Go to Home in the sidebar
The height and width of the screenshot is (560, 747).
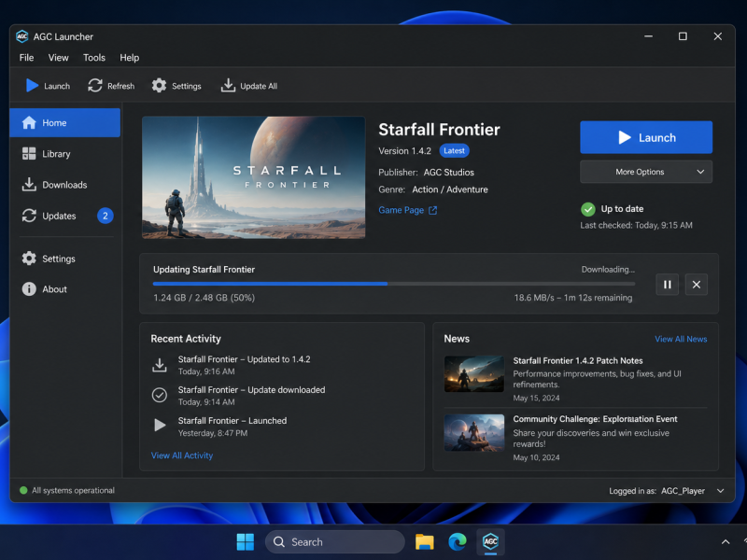pyautogui.click(x=65, y=123)
